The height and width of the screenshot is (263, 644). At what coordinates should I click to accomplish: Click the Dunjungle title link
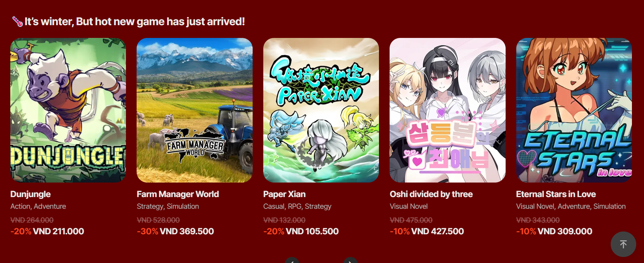[31, 194]
